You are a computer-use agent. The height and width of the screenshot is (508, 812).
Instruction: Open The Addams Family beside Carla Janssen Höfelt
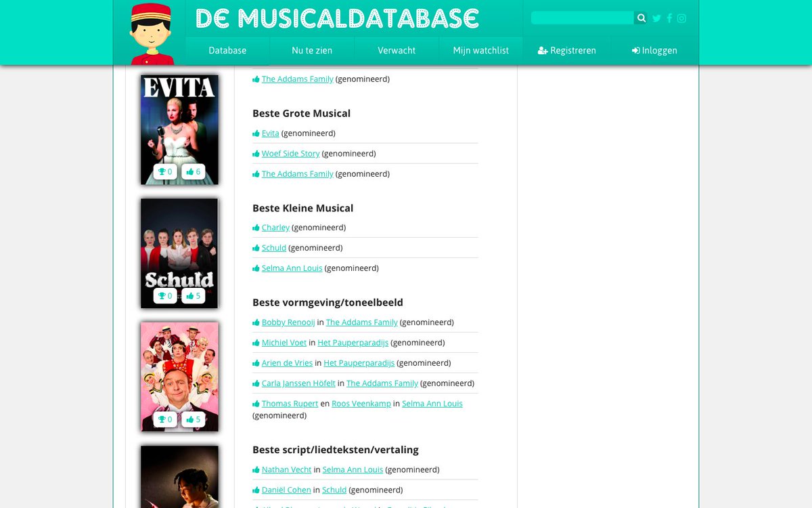click(382, 383)
